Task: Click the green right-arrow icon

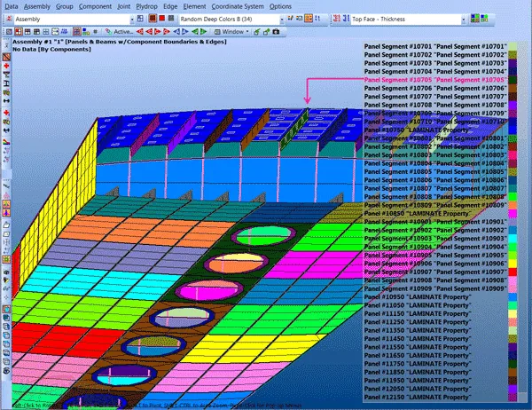Action: tap(204, 32)
